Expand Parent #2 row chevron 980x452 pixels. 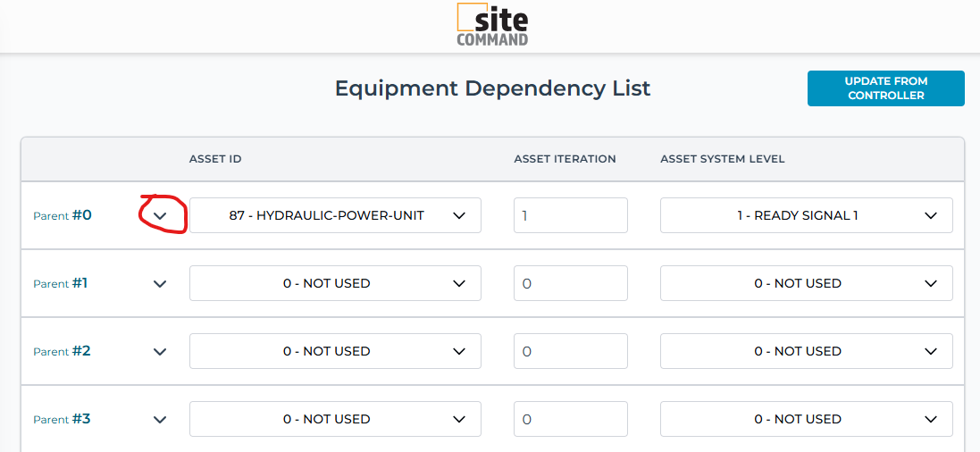(x=161, y=352)
